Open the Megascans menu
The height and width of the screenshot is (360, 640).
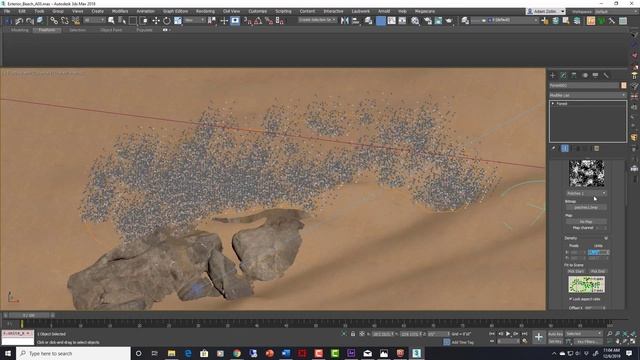[424, 11]
